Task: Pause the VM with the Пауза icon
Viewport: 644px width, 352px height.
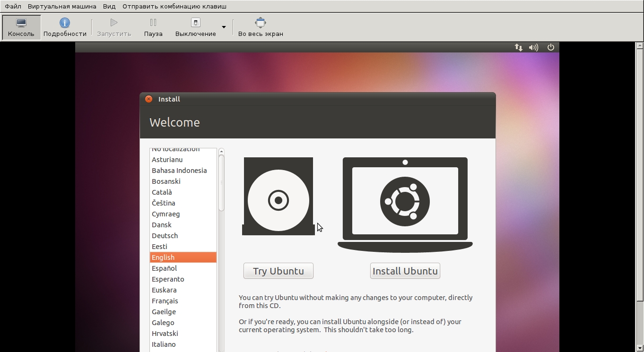Action: (x=153, y=22)
